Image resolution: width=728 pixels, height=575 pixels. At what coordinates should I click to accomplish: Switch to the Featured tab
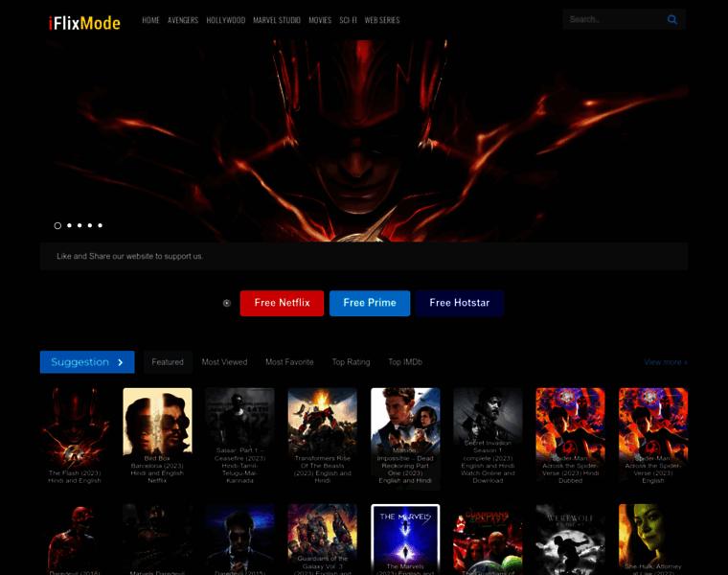(x=168, y=362)
